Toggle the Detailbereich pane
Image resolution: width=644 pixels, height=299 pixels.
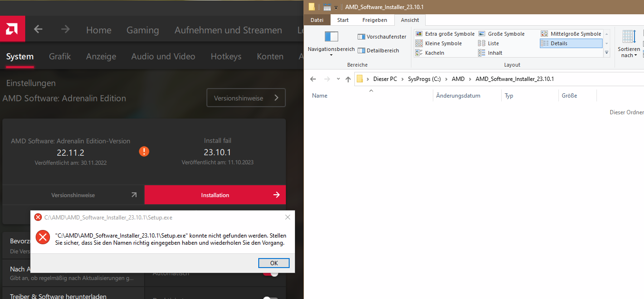[379, 50]
